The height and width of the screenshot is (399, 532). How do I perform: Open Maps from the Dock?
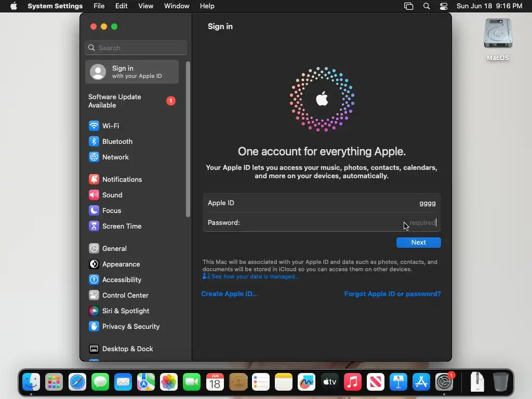pos(146,382)
